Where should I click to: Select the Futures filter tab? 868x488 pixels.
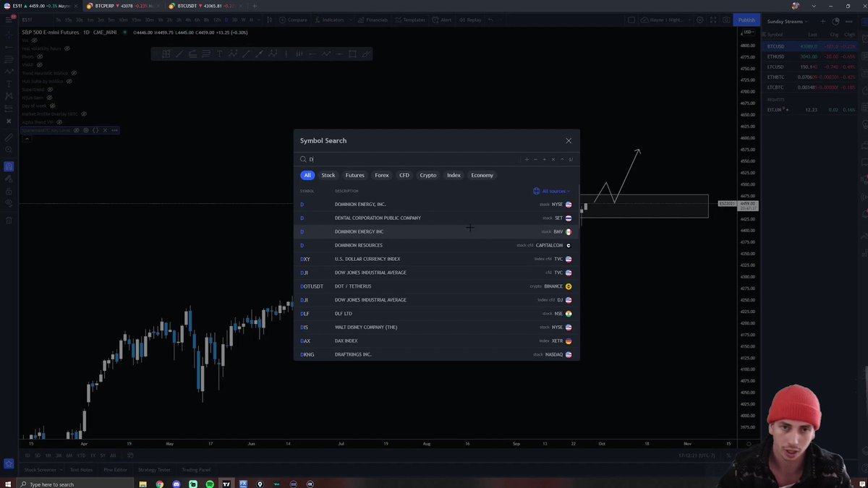click(x=355, y=175)
